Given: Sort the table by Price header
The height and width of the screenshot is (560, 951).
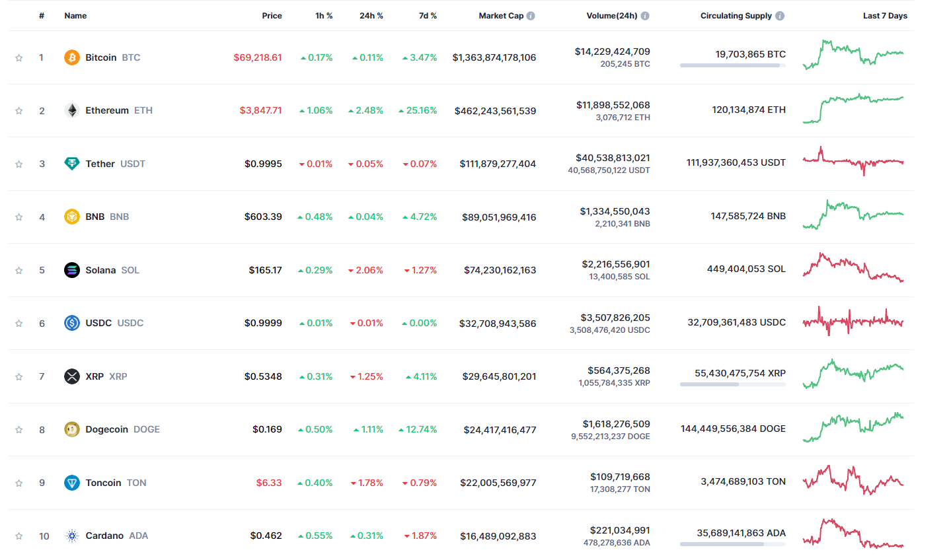Looking at the screenshot, I should (272, 16).
